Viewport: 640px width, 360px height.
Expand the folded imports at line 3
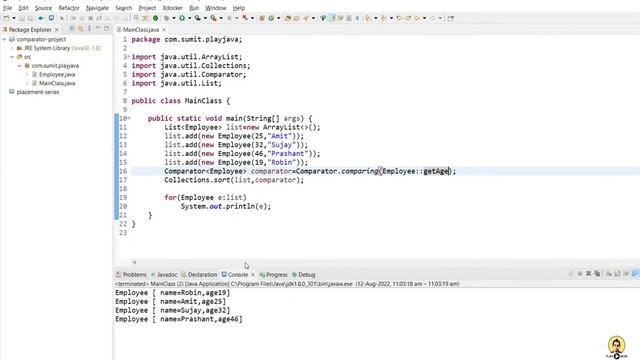(129, 57)
